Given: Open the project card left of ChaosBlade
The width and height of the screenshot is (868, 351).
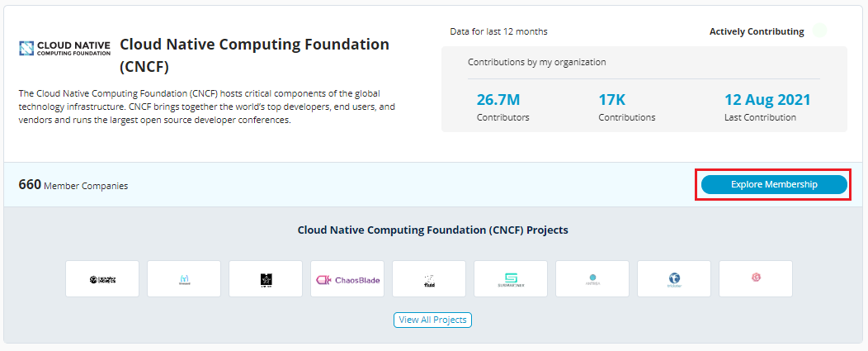Looking at the screenshot, I should pos(266,279).
